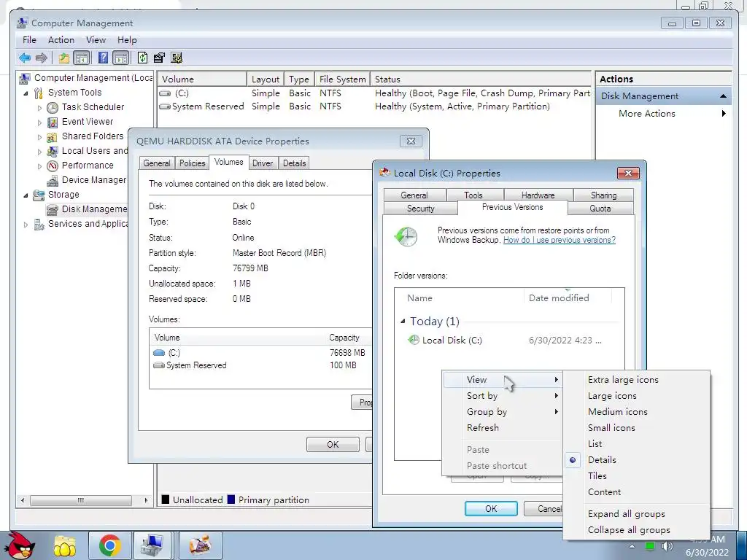Expand the Task Scheduler tree node
The image size is (747, 560).
[x=39, y=108]
